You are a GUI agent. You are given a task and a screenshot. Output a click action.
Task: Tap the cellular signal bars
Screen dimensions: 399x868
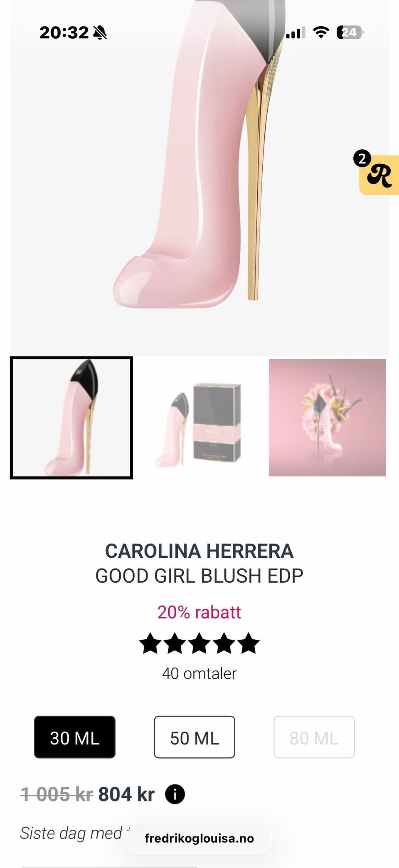tap(296, 32)
